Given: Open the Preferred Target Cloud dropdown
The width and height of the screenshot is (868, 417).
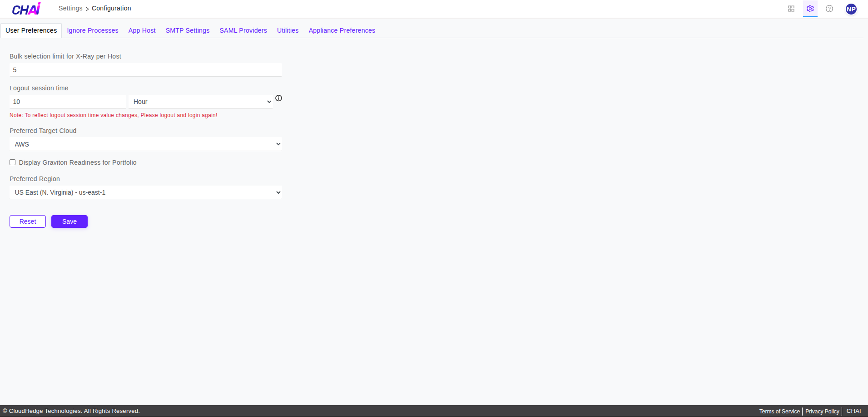Looking at the screenshot, I should point(145,144).
